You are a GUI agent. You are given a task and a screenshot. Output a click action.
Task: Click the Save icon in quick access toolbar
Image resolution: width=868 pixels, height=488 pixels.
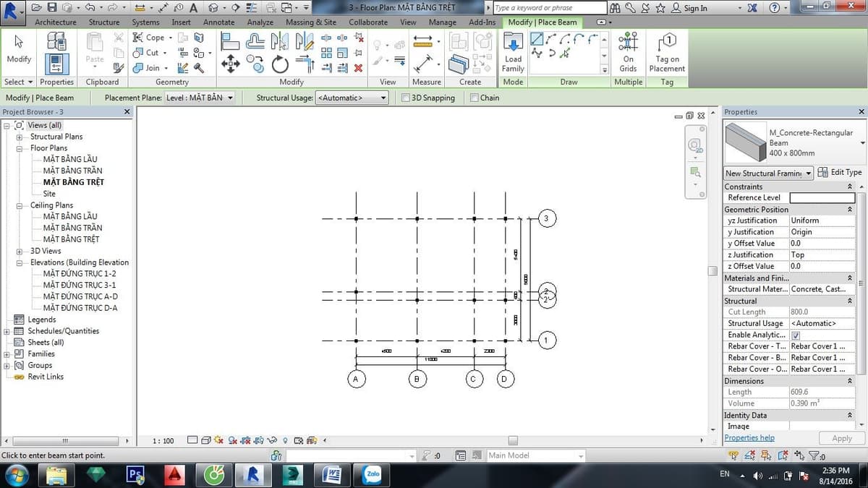coord(53,7)
